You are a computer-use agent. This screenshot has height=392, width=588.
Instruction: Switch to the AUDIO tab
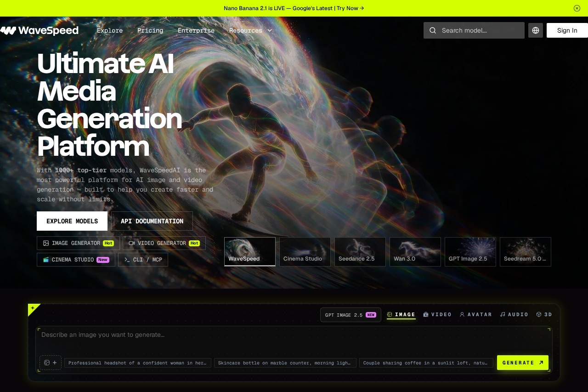[514, 315]
